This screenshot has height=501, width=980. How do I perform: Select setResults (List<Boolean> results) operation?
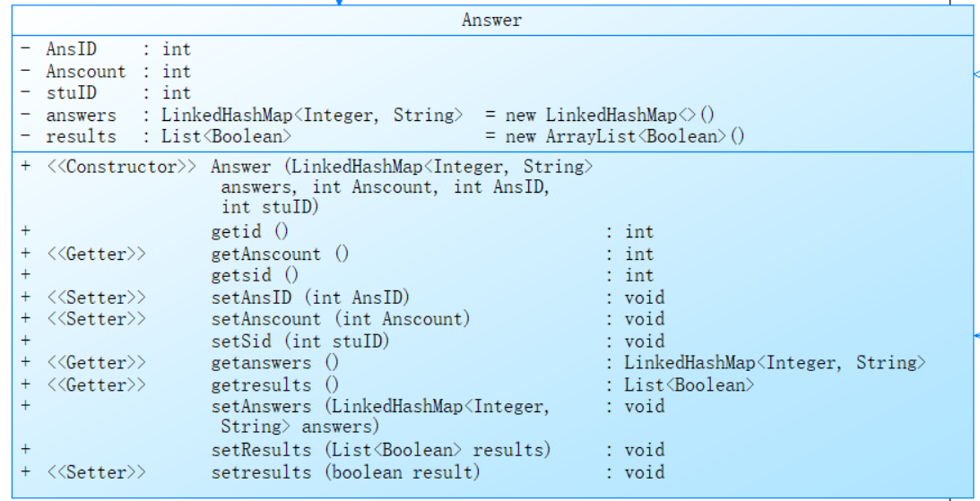[x=381, y=450]
